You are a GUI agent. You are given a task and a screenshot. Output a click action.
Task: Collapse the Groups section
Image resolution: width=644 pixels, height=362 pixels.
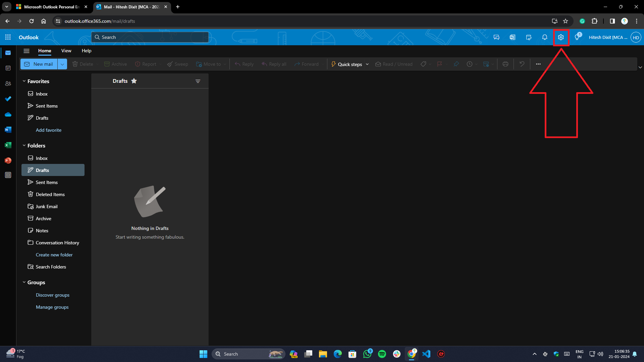tap(24, 282)
